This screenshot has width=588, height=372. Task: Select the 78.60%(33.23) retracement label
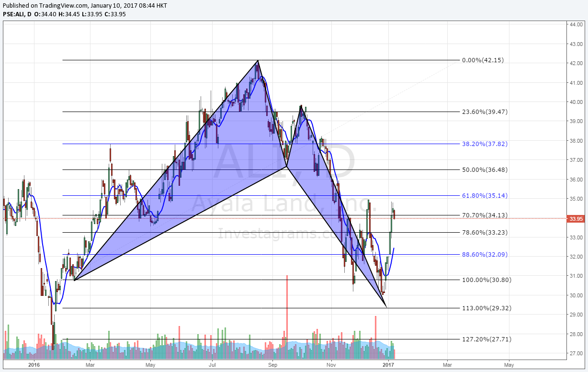click(x=484, y=232)
